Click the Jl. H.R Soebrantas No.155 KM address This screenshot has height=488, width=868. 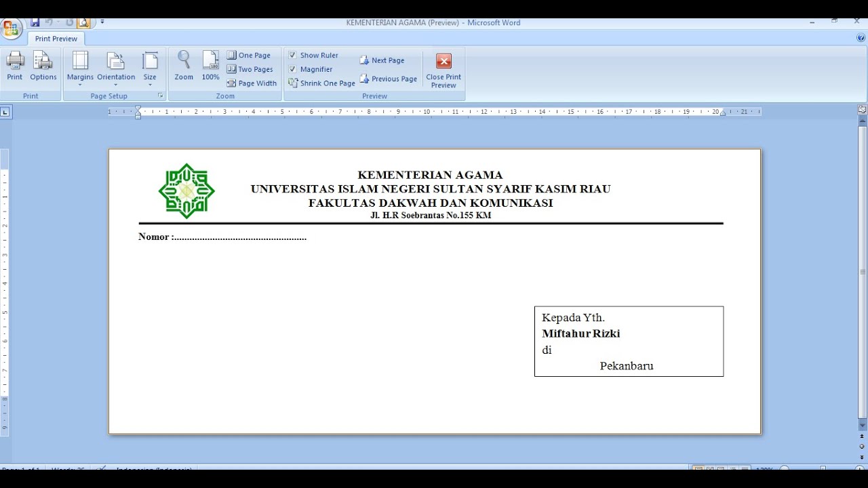[431, 216]
